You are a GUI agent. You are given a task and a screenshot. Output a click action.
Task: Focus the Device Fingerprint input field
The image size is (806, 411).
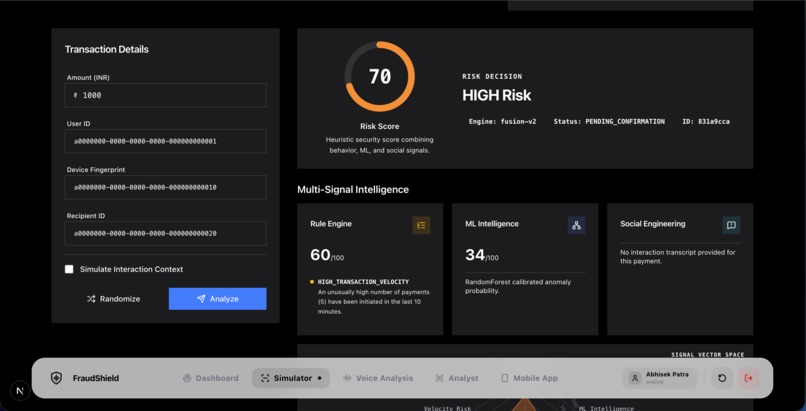coord(166,188)
